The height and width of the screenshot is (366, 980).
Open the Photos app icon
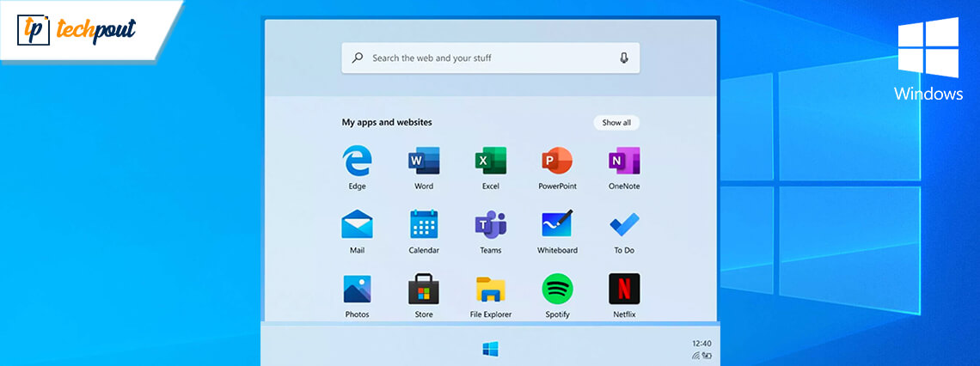(357, 289)
